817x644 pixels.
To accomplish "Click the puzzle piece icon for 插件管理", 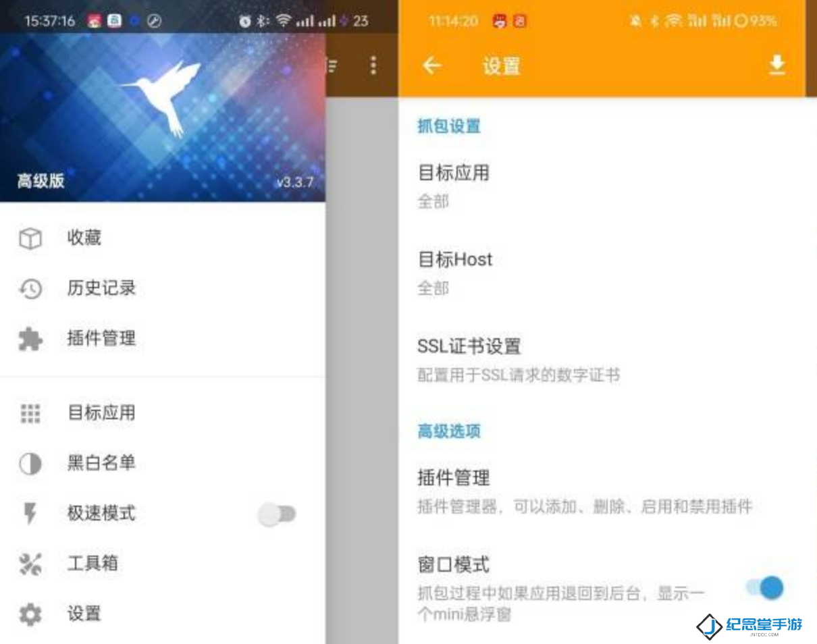I will pos(30,339).
